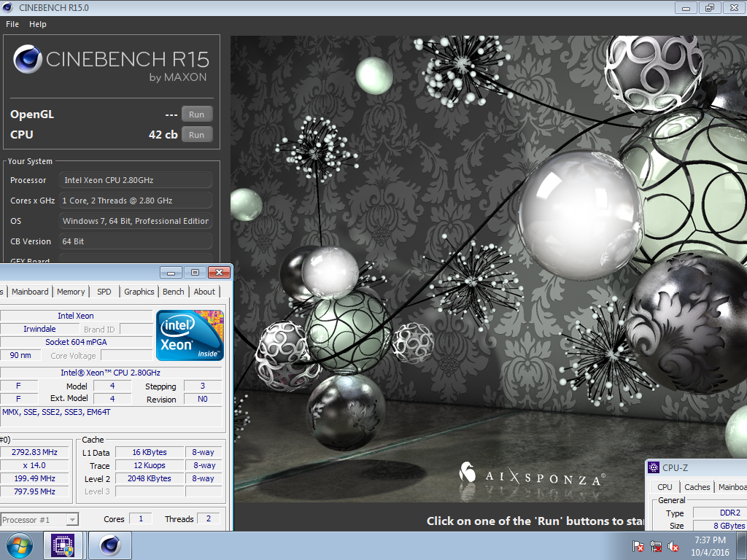Click the 199.49 MHz bus speed value
This screenshot has width=747, height=560.
click(35, 478)
